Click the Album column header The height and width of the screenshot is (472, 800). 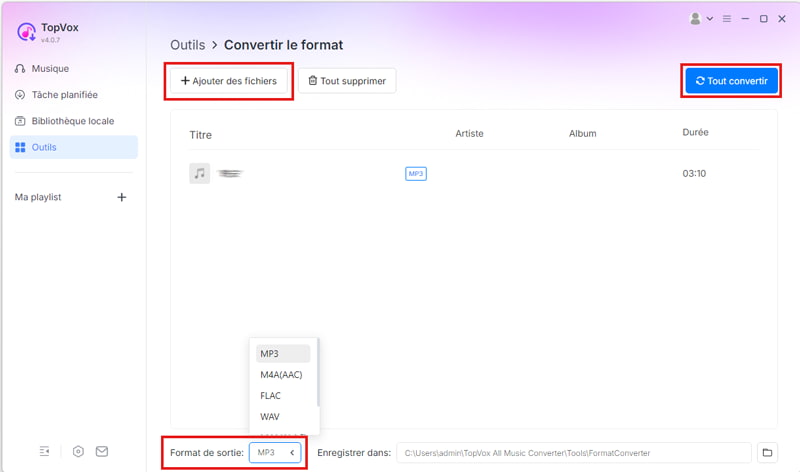pos(583,133)
